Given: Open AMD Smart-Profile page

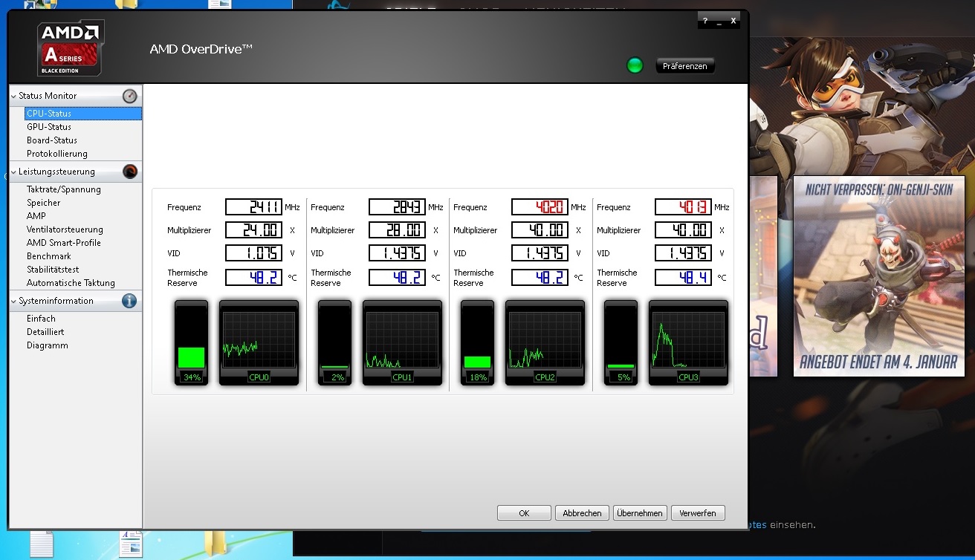Looking at the screenshot, I should pos(64,243).
